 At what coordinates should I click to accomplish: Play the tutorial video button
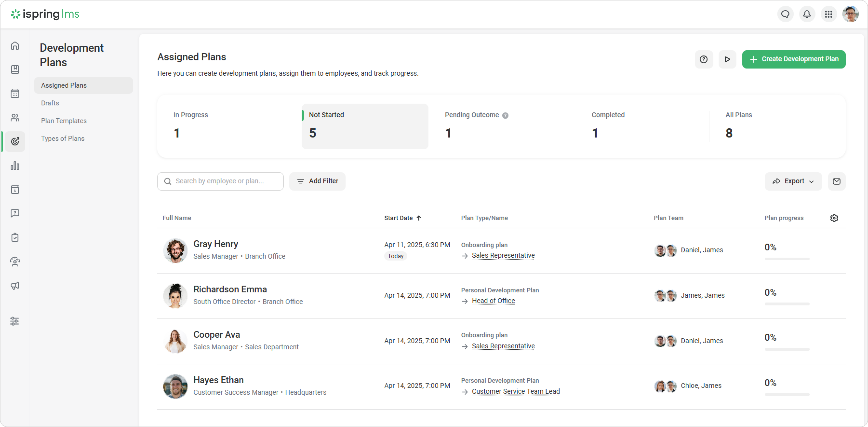727,59
